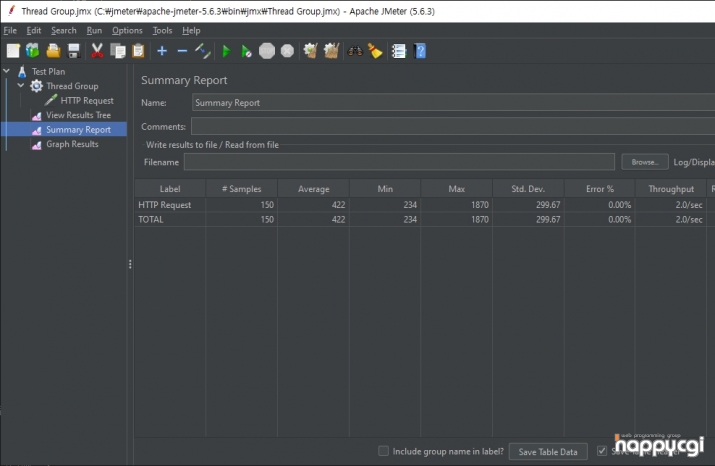Open the Edit menu
This screenshot has width=715, height=466.
(x=34, y=30)
